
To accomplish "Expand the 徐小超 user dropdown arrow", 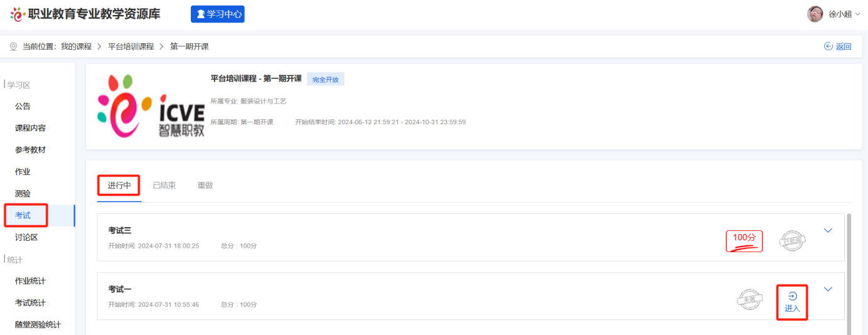I will pos(858,14).
